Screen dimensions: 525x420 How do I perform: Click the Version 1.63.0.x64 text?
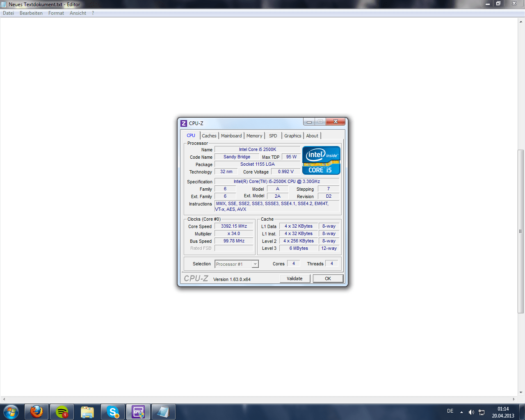pos(232,279)
